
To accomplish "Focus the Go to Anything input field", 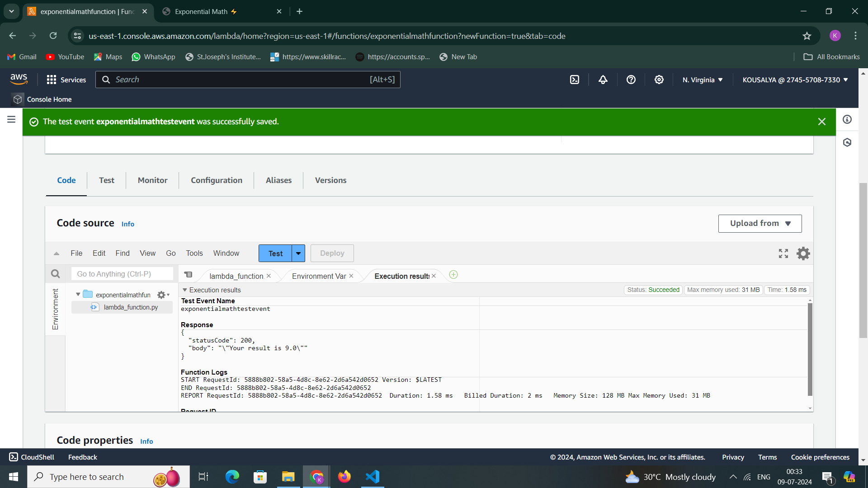I will point(122,274).
